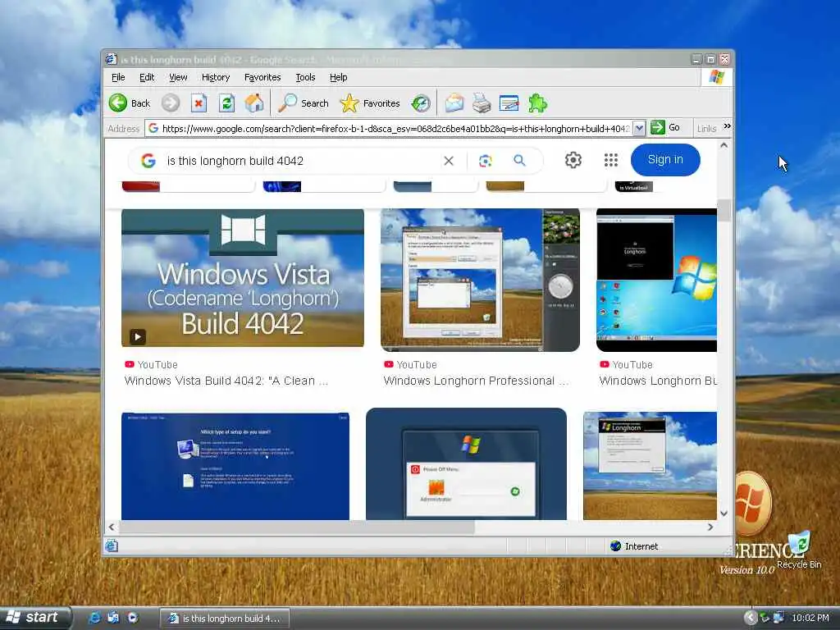The width and height of the screenshot is (840, 630).
Task: Select the Recycle Bin desktop icon
Action: pos(799,550)
